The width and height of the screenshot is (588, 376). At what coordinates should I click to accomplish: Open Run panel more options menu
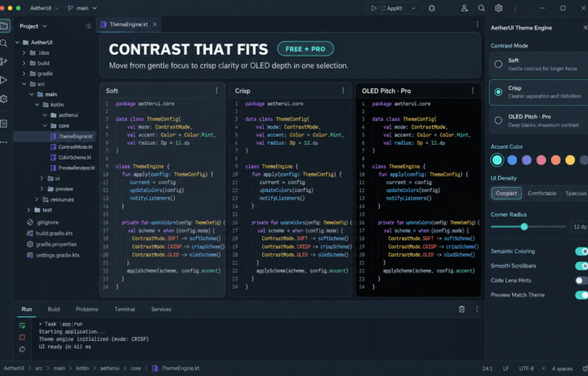point(477,309)
